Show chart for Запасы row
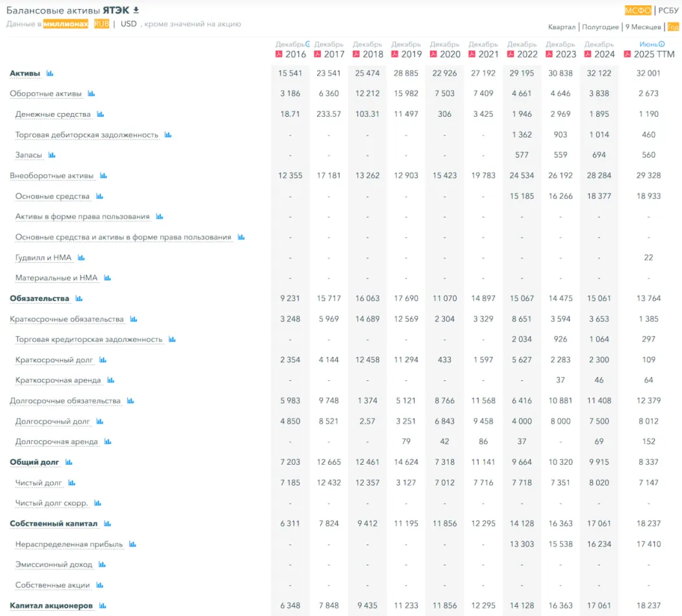The height and width of the screenshot is (616, 682). point(52,155)
